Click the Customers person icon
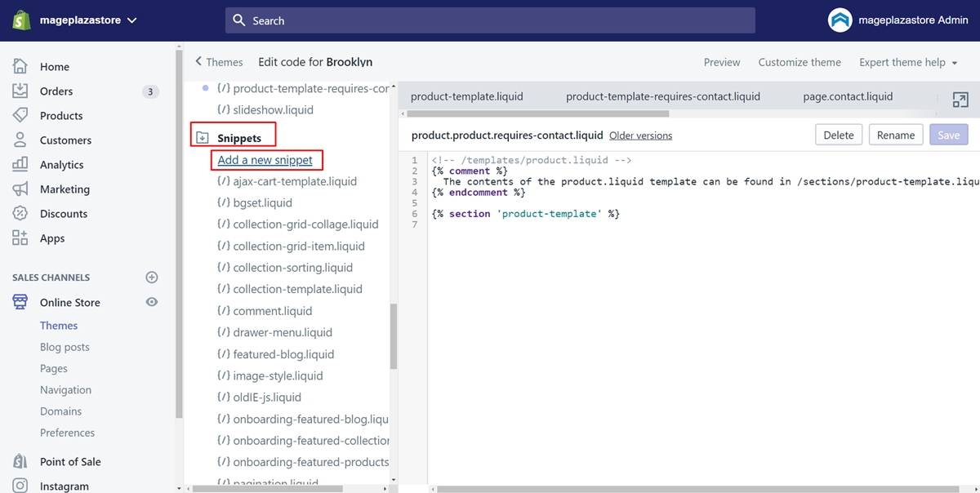This screenshot has width=980, height=493. point(20,140)
